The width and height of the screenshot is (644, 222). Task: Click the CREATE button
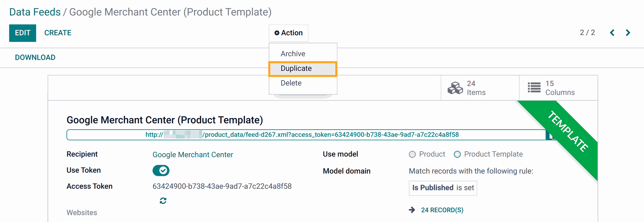pyautogui.click(x=58, y=33)
